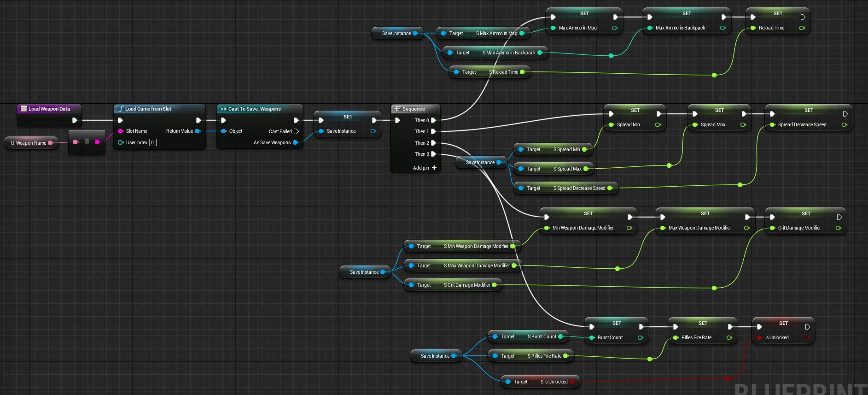The height and width of the screenshot is (395, 868).
Task: Click the Return Value output pin
Action: [x=198, y=131]
